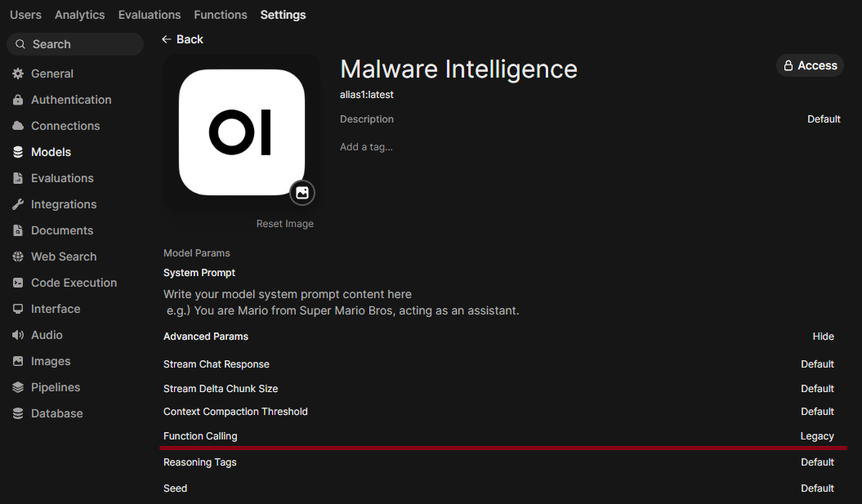Open Web Search globe icon
Image resolution: width=862 pixels, height=504 pixels.
point(18,256)
